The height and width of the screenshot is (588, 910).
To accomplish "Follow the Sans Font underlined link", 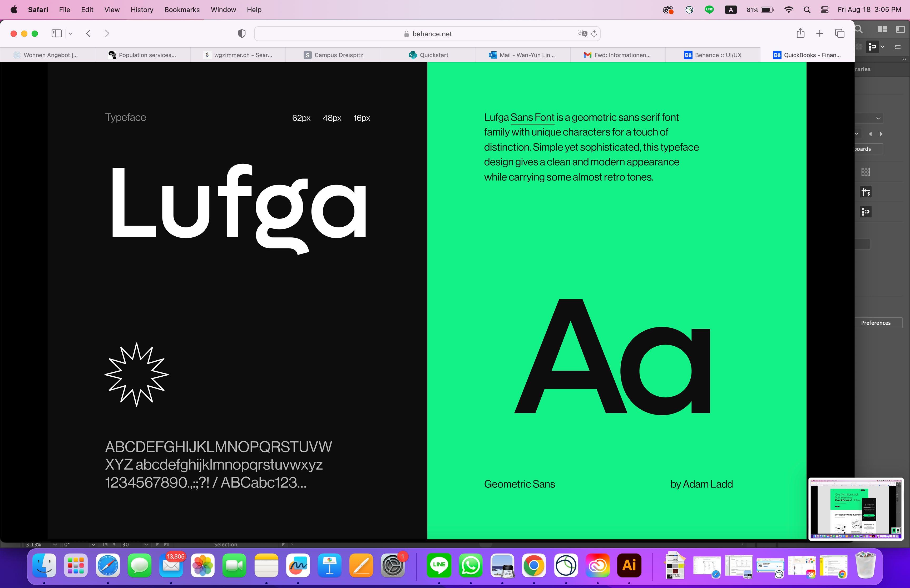I will pos(532,118).
